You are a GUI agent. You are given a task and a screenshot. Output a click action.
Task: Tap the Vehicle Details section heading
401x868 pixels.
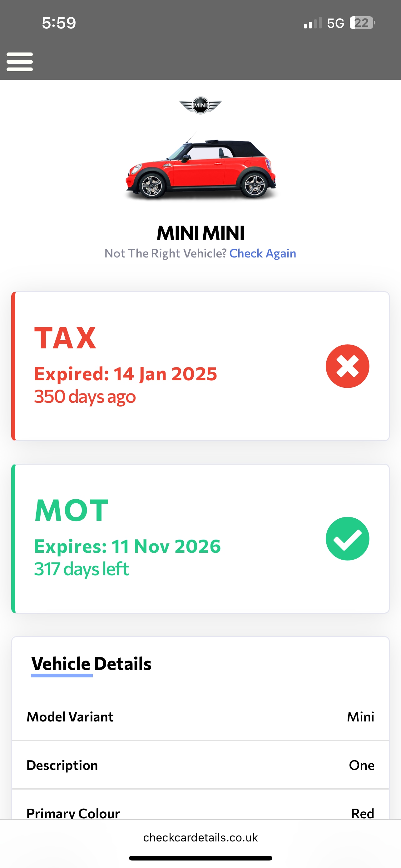coord(91,663)
